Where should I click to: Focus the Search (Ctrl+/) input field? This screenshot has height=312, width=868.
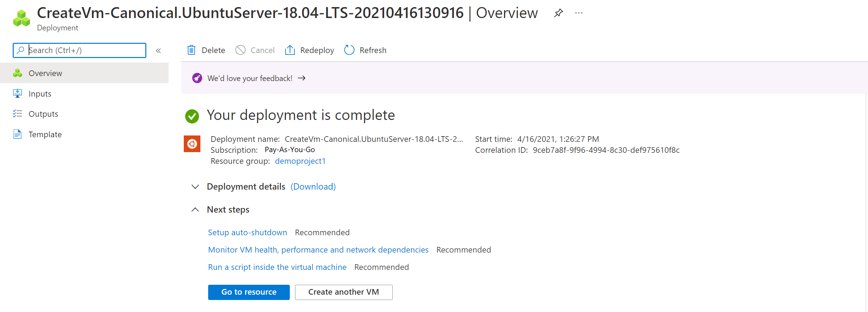[x=80, y=50]
